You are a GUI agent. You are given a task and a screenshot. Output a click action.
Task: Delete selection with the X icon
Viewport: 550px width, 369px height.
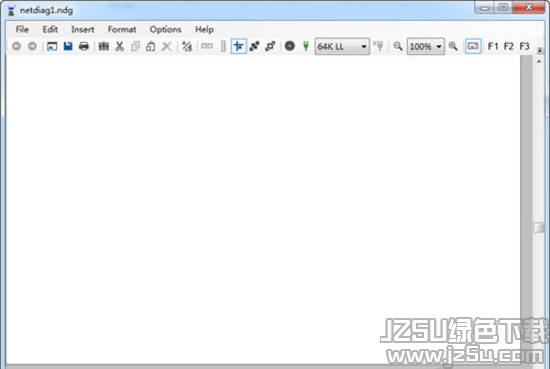(167, 46)
